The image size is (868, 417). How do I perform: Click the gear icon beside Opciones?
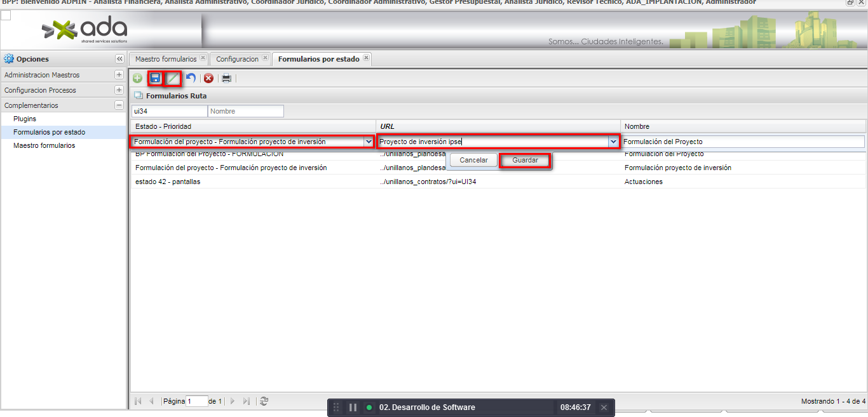click(x=9, y=59)
